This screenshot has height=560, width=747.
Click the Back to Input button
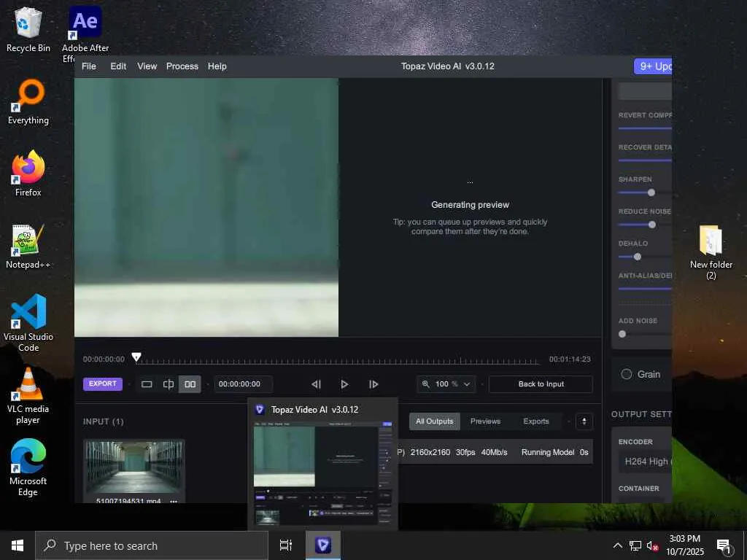(541, 384)
